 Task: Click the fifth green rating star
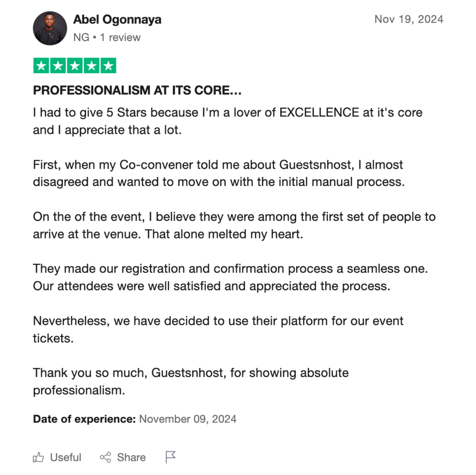(x=108, y=66)
